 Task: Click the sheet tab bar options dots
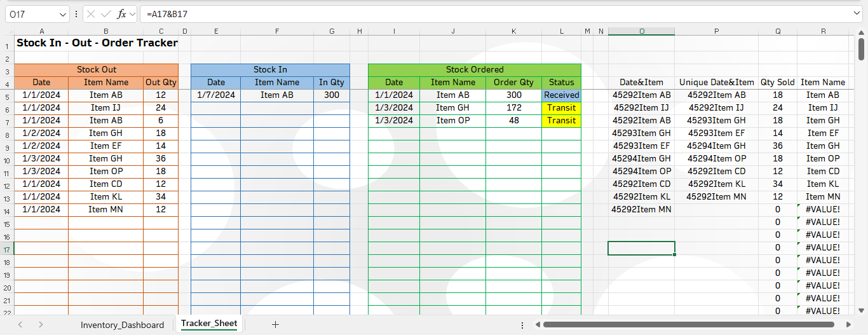[x=522, y=325]
